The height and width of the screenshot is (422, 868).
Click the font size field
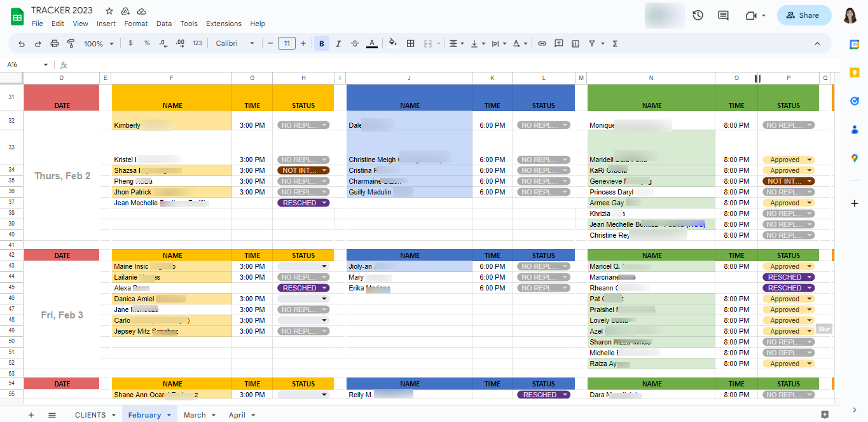point(287,44)
